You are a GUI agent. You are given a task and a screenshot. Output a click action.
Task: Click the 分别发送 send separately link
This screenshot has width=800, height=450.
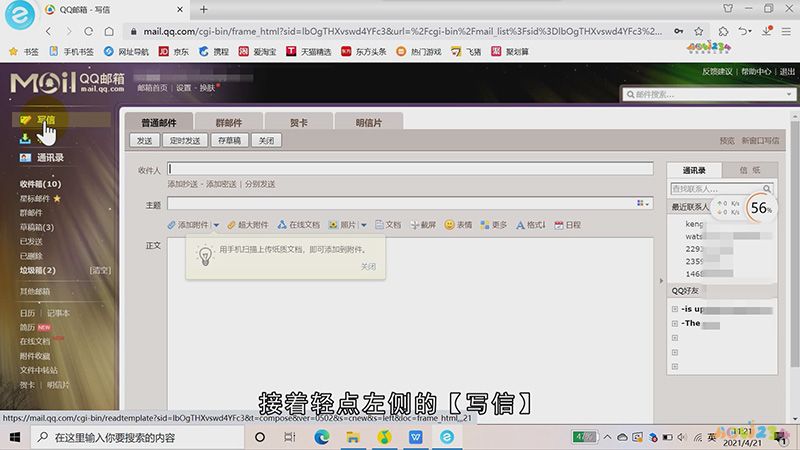click(x=260, y=184)
